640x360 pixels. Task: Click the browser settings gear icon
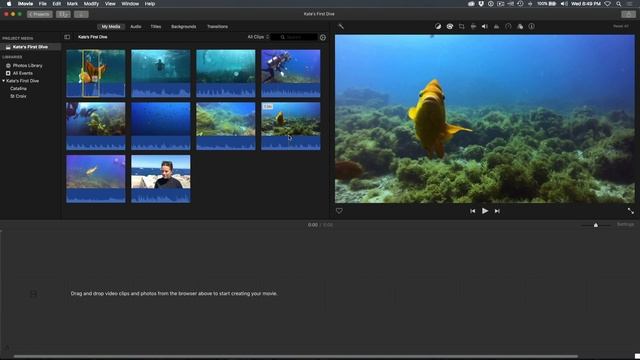coord(323,37)
